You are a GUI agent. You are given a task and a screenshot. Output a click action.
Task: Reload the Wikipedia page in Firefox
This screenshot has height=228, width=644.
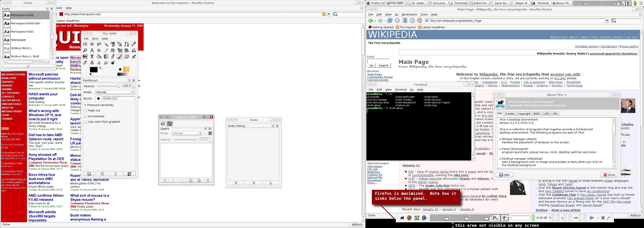coord(390,21)
